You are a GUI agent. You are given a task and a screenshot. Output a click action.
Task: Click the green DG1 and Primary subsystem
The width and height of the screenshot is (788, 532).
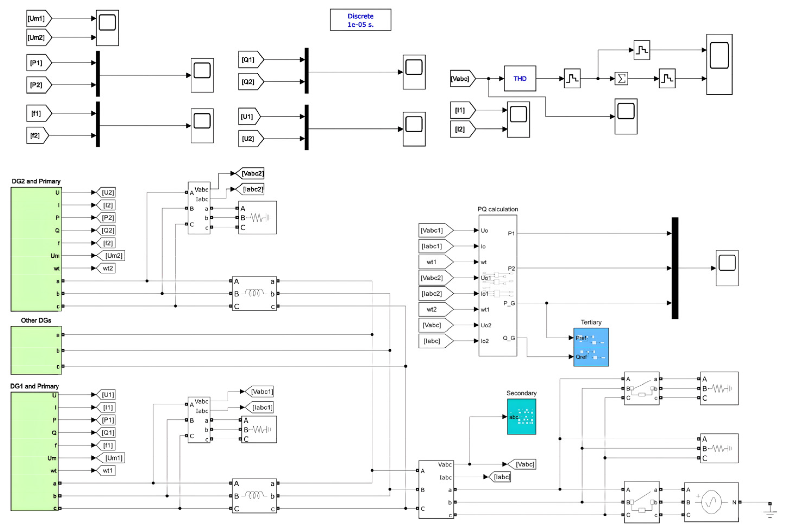click(34, 451)
